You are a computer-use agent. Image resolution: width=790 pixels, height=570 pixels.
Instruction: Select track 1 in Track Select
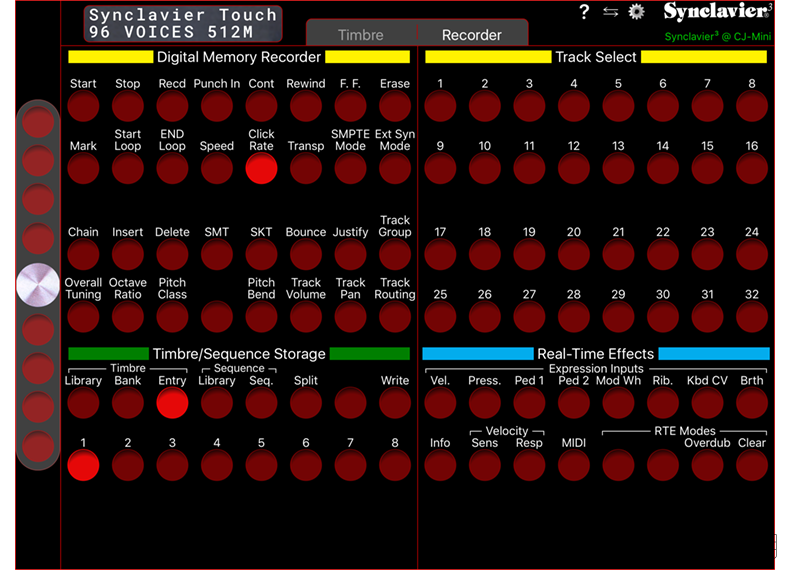[x=440, y=105]
